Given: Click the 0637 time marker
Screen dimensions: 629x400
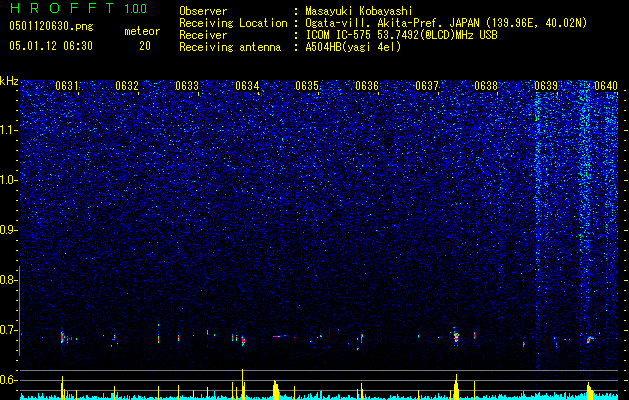Looking at the screenshot, I should [427, 86].
